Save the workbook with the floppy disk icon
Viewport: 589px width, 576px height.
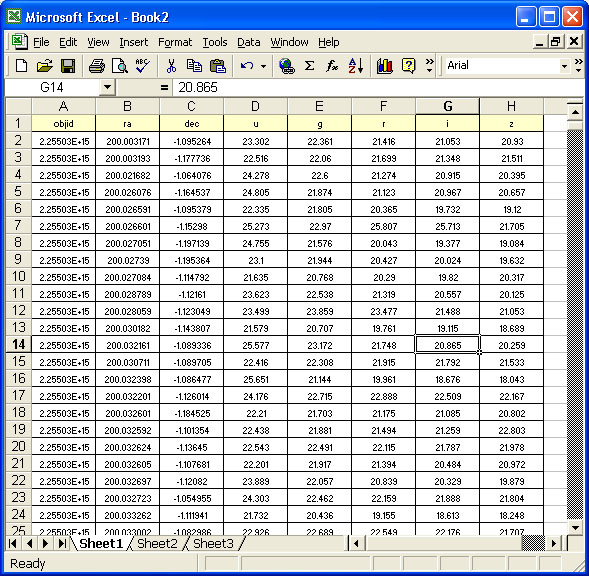tap(68, 66)
